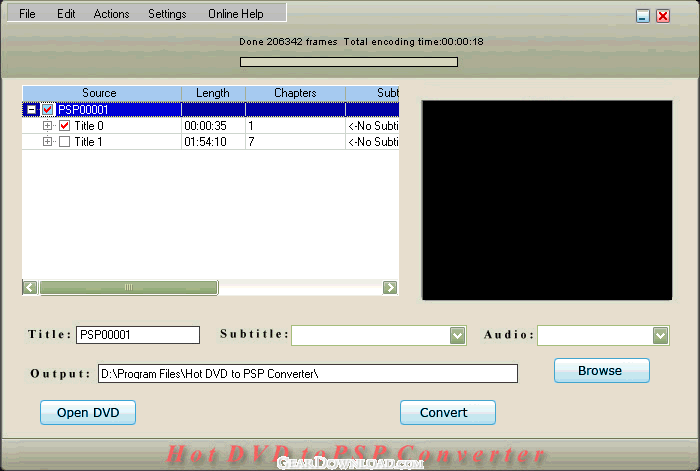Image resolution: width=700 pixels, height=471 pixels.
Task: Click the Open DVD button
Action: point(88,413)
